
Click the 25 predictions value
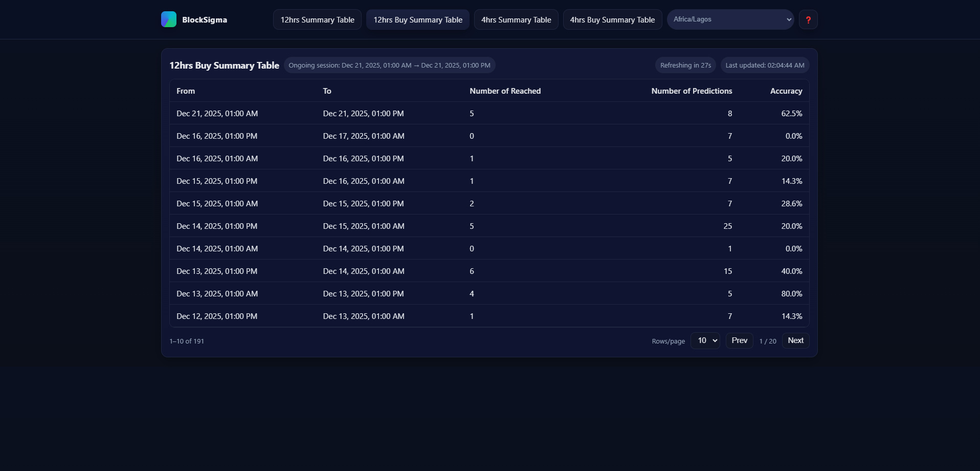click(728, 226)
